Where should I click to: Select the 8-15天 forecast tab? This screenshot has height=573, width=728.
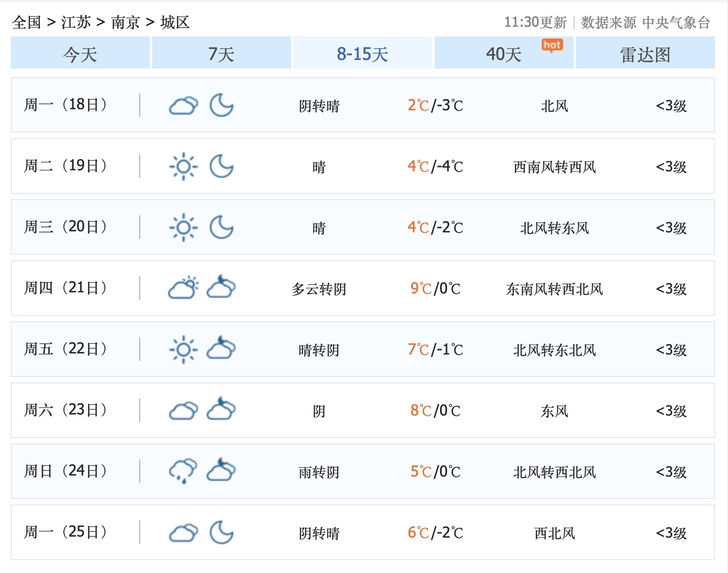pos(362,54)
